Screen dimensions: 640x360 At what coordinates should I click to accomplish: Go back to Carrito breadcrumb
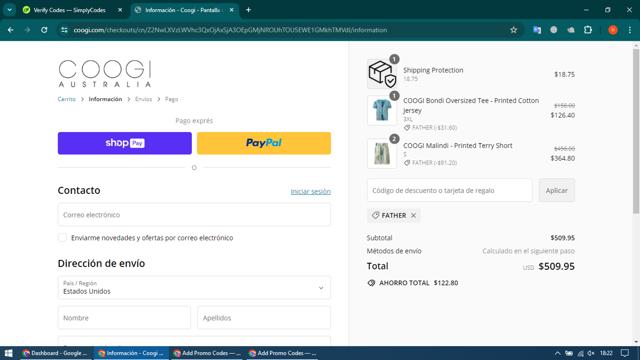tap(67, 99)
